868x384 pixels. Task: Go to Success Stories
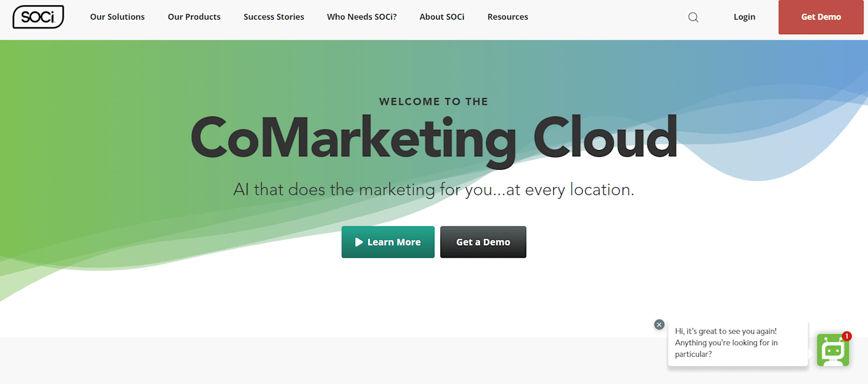[x=274, y=17]
